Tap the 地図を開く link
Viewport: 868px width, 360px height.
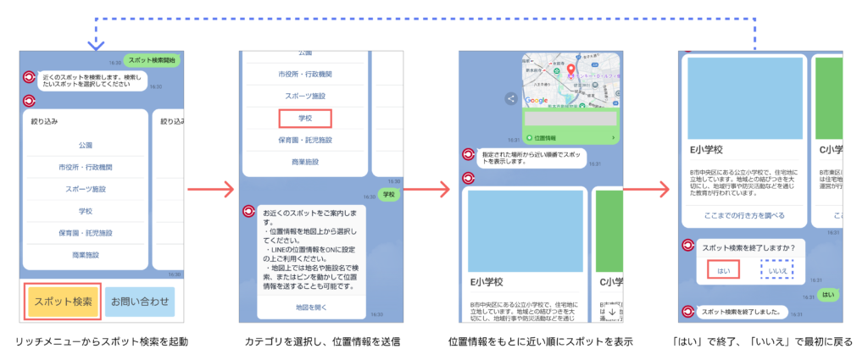coord(305,307)
